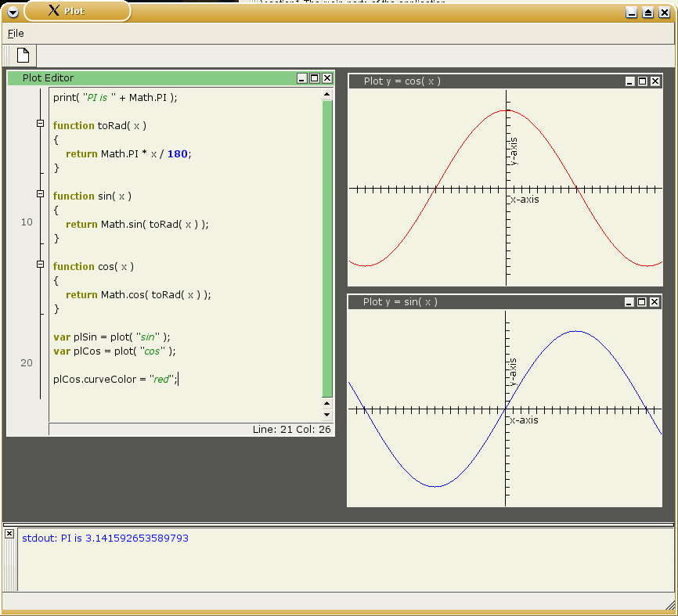The width and height of the screenshot is (678, 616).
Task: Click the second-from-bottom up arrow of editor scrollbar
Action: 327,404
